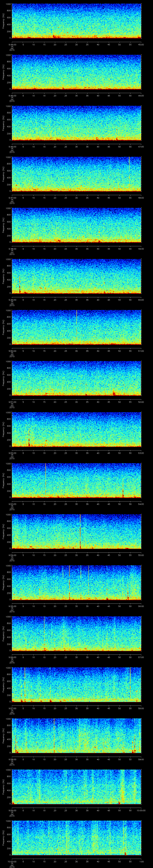The image size is (153, 868).
Task: Select the 9:54:00 start time label
Action: (x=12, y=555)
